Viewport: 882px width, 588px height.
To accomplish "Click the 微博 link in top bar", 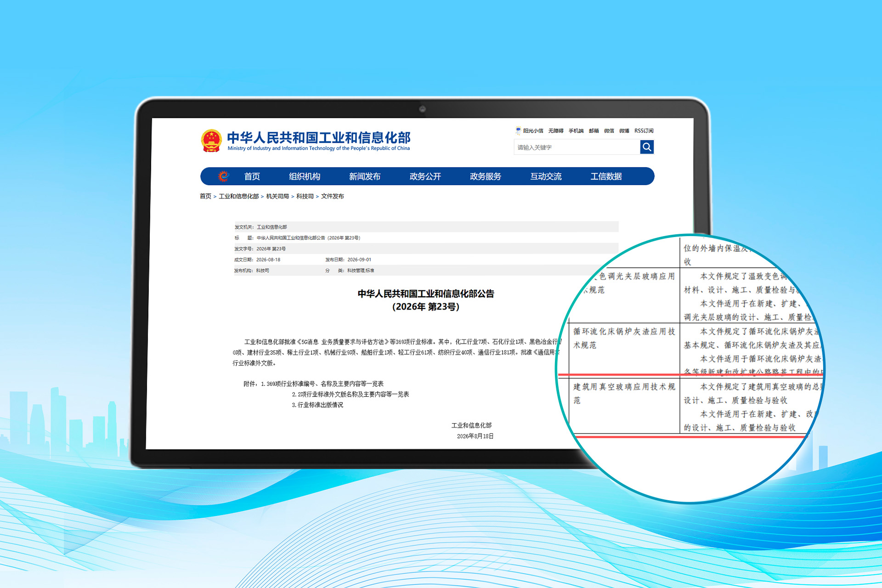I will tap(624, 131).
